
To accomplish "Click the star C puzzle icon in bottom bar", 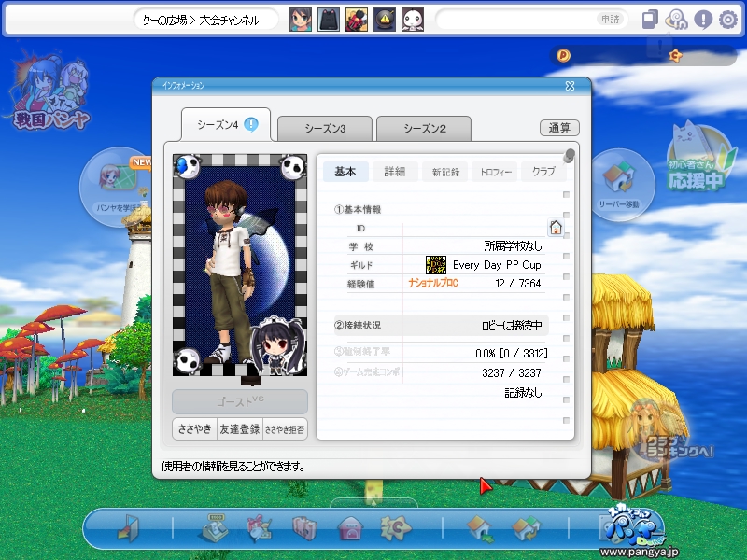I will [395, 527].
